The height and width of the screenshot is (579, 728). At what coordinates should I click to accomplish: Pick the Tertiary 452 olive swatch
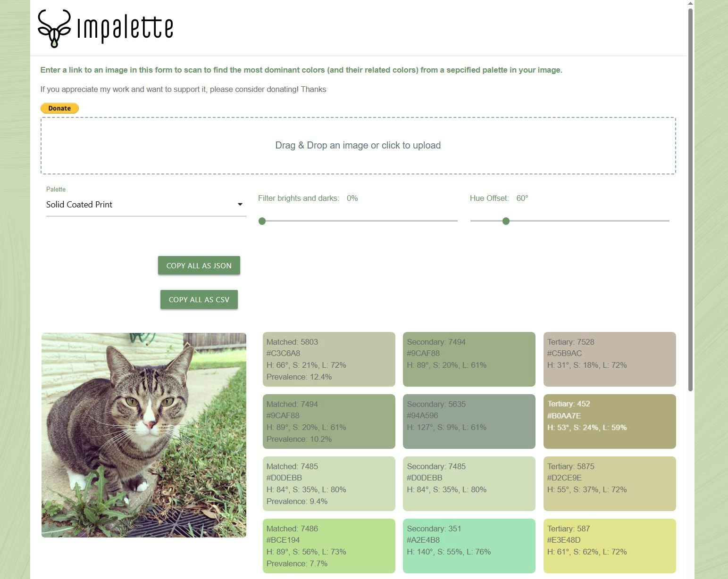[610, 422]
